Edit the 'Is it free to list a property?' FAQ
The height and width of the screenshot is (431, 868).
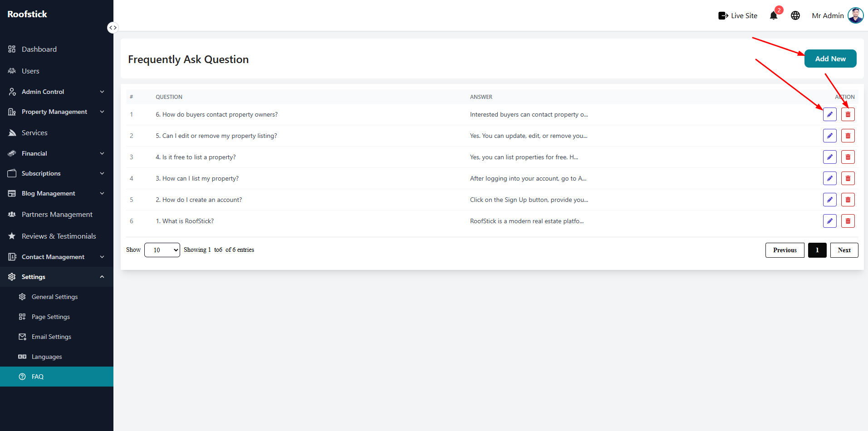(x=829, y=157)
